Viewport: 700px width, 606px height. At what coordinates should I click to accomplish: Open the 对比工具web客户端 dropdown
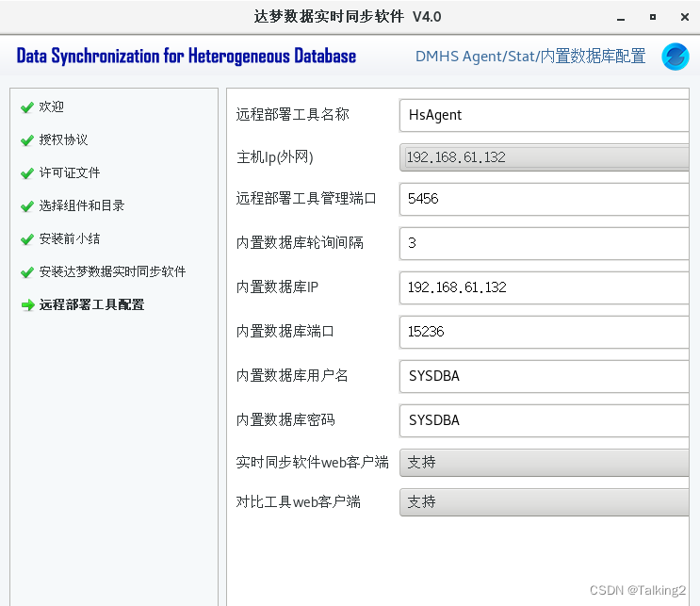(x=545, y=502)
